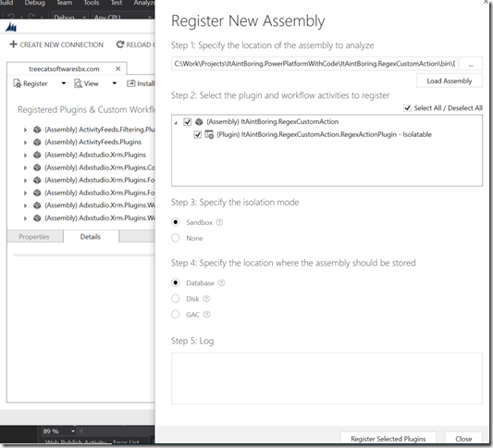Click the GAC help question-mark icon
The image size is (493, 448).
pos(206,315)
